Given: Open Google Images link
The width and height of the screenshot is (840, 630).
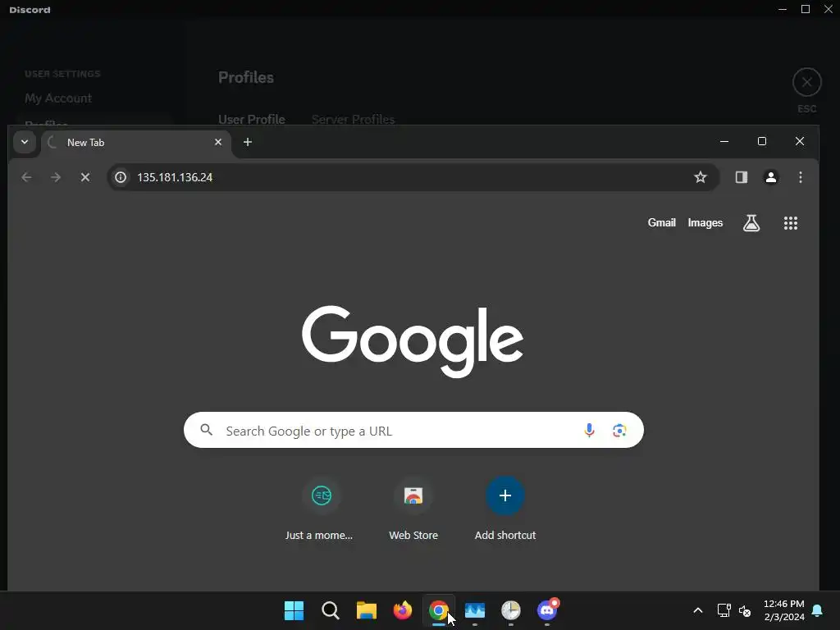Looking at the screenshot, I should (705, 223).
